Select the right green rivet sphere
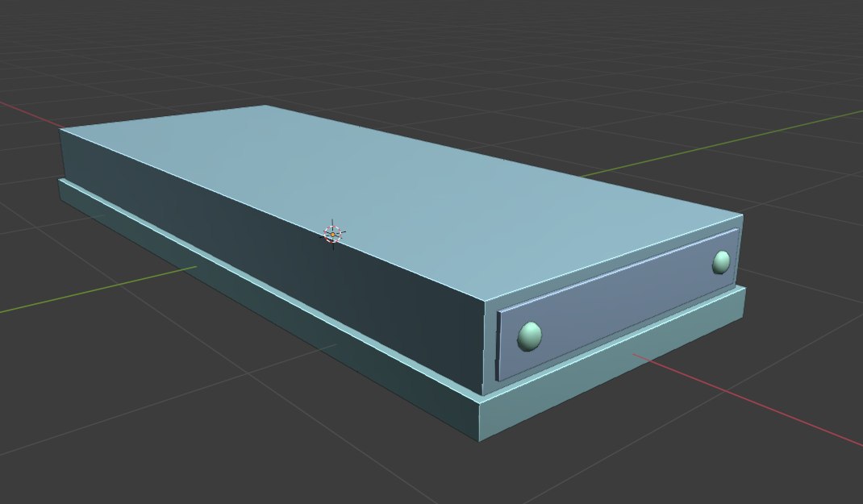 721,262
